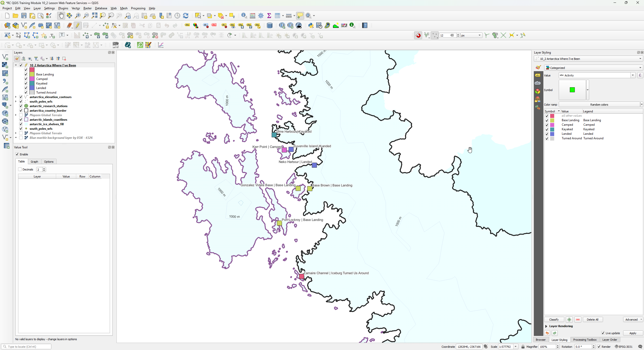This screenshot has height=350, width=644.
Task: Click the Classify button
Action: (554, 320)
